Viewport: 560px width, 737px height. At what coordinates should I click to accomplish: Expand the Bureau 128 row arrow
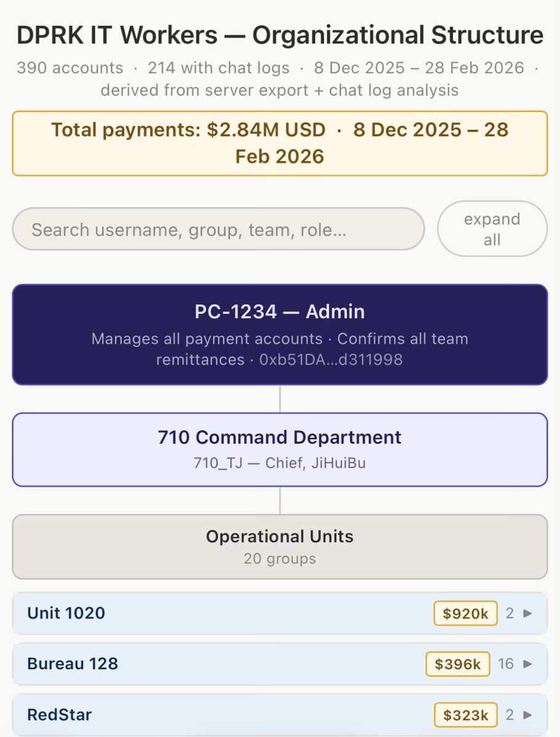[527, 664]
